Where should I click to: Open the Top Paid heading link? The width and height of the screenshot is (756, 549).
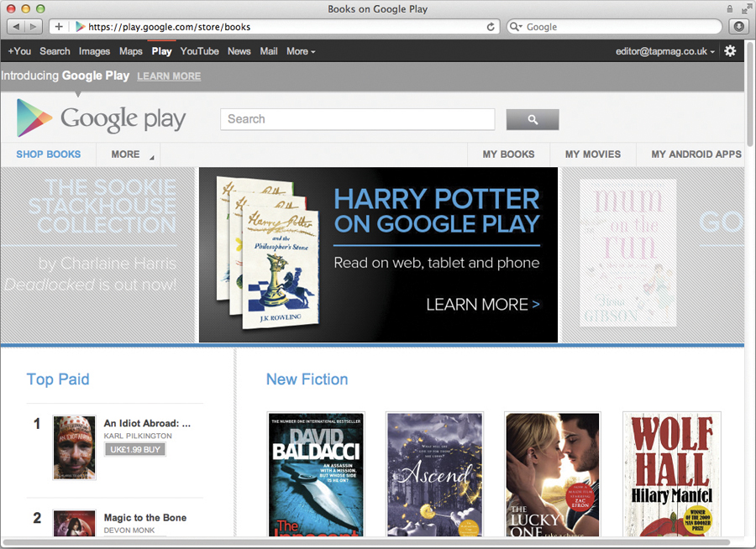pyautogui.click(x=58, y=379)
